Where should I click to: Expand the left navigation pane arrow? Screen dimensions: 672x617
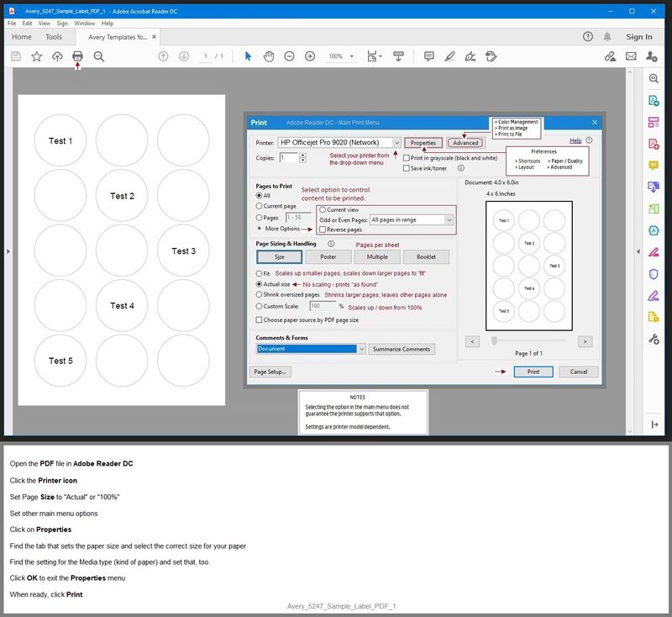tap(8, 251)
